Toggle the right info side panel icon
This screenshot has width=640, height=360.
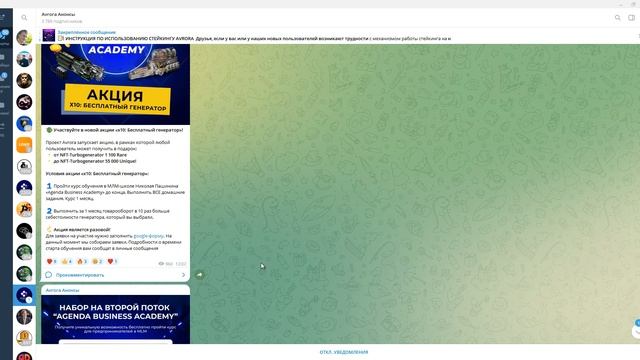[631, 18]
